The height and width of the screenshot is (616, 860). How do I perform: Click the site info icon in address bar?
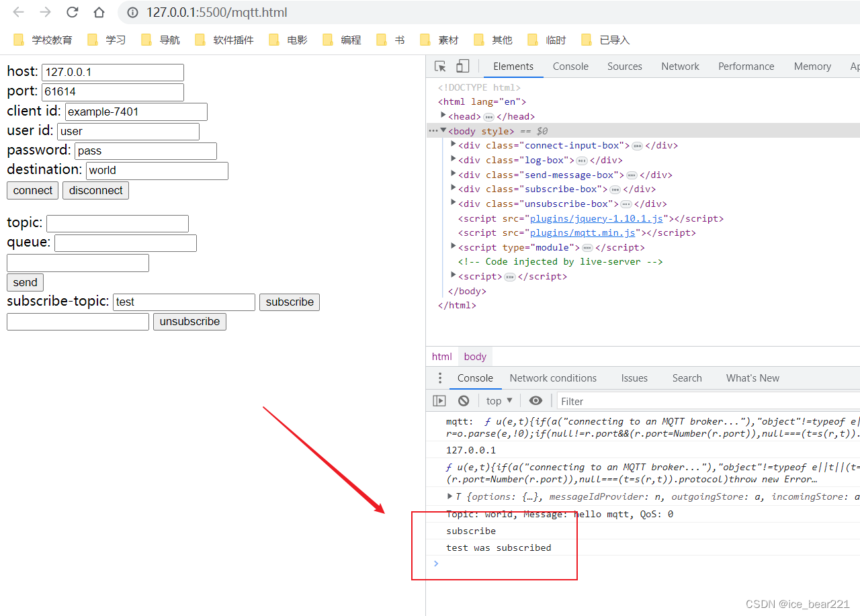[133, 12]
